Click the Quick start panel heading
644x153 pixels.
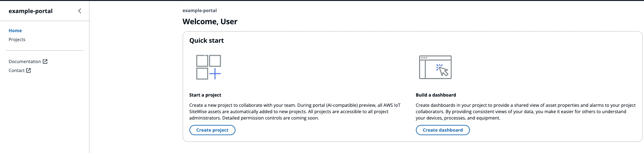206,40
